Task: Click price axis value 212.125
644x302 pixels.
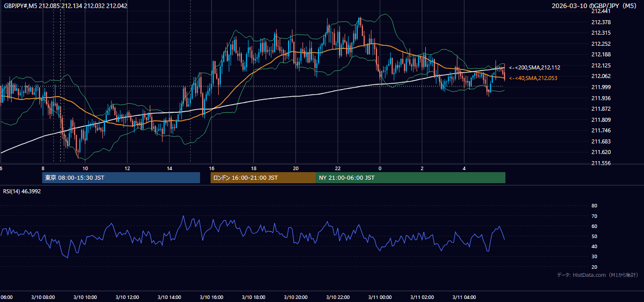Action: tap(601, 65)
